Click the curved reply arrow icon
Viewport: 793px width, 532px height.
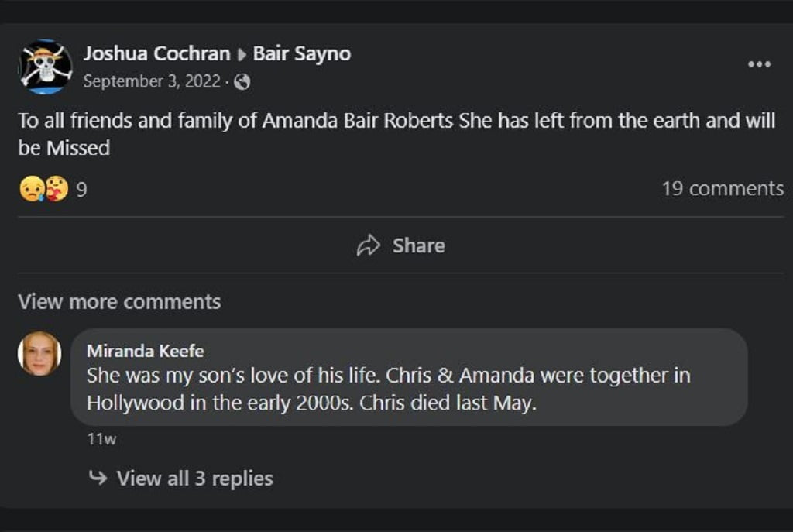pyautogui.click(x=98, y=477)
